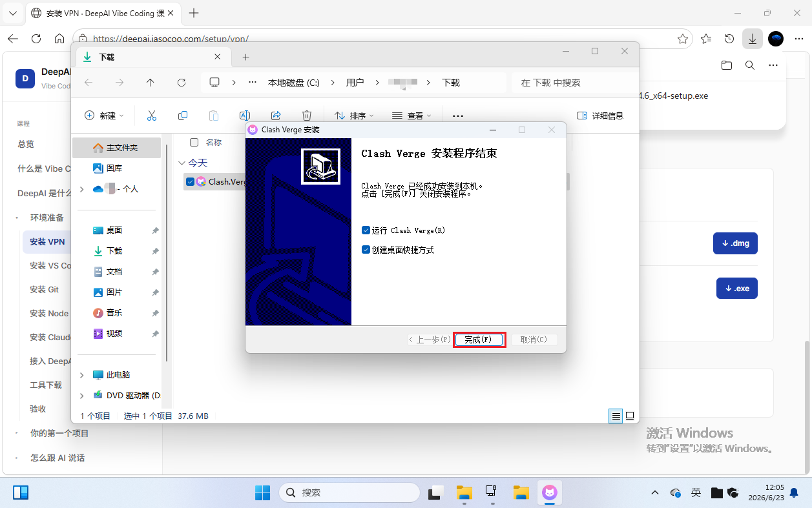This screenshot has width=812, height=508.
Task: Click the Share icon in Explorer toolbar
Action: [x=276, y=116]
